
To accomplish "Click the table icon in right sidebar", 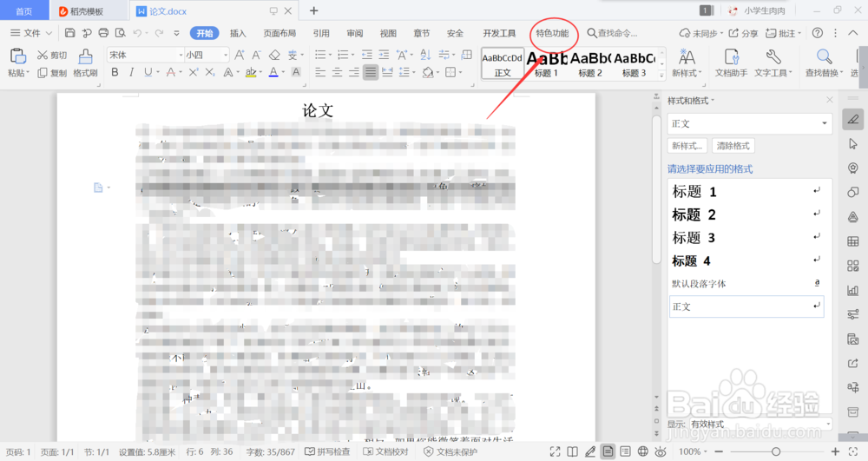I will click(x=853, y=241).
